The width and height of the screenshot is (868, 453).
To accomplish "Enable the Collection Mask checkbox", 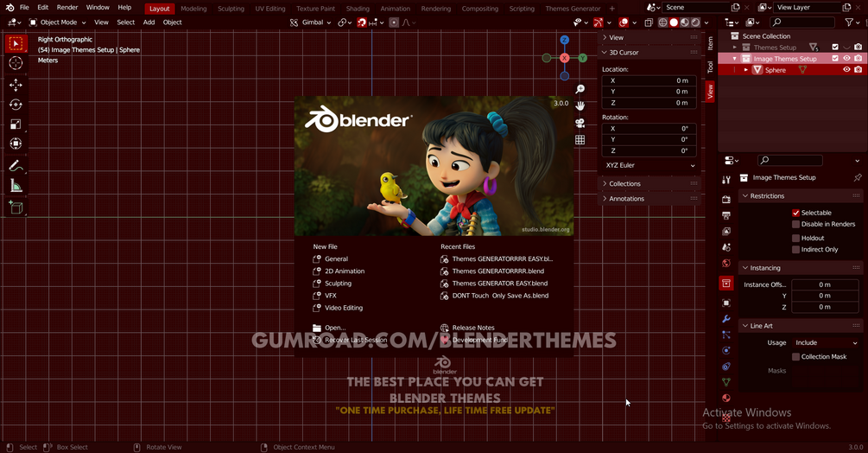I will pyautogui.click(x=795, y=357).
